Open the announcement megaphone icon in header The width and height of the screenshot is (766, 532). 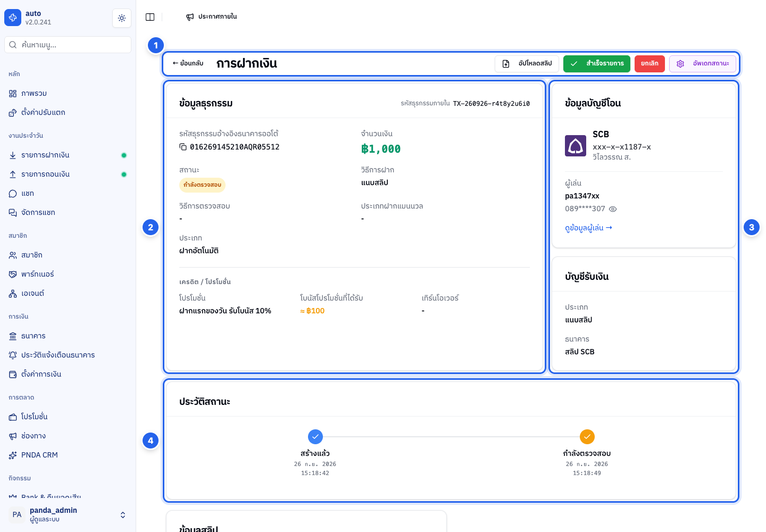click(x=190, y=17)
